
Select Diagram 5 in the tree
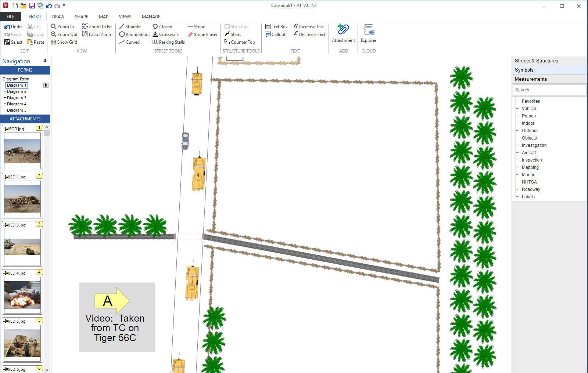(17, 110)
